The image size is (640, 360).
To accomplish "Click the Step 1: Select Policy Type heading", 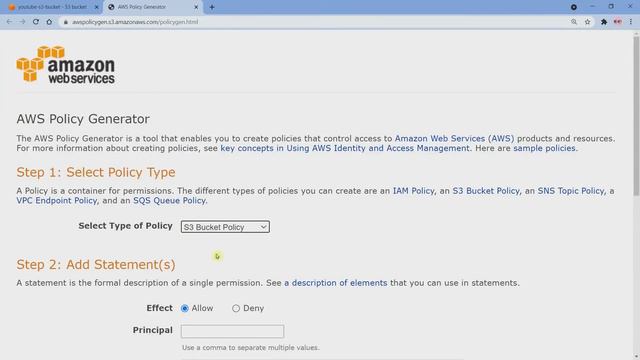I will click(x=96, y=172).
